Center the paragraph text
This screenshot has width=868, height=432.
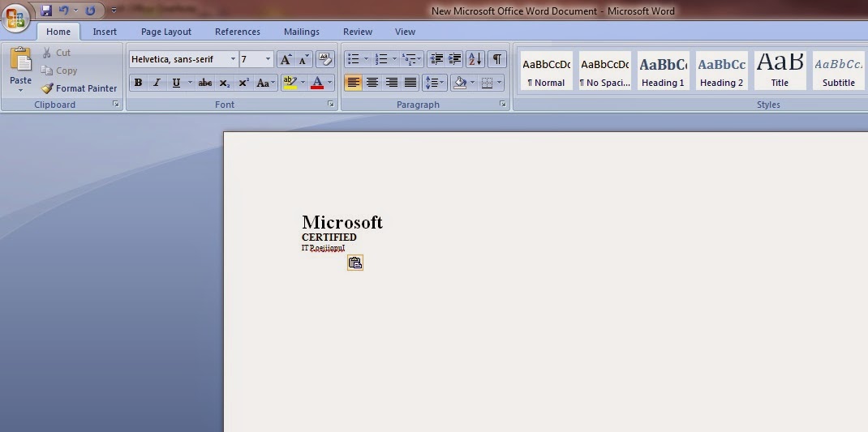click(x=372, y=83)
